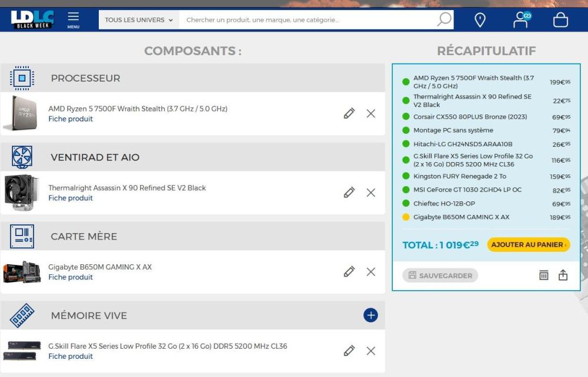Click the 189€95 price of Gigabyte board
Image resolution: width=588 pixels, height=377 pixels.
(x=560, y=217)
